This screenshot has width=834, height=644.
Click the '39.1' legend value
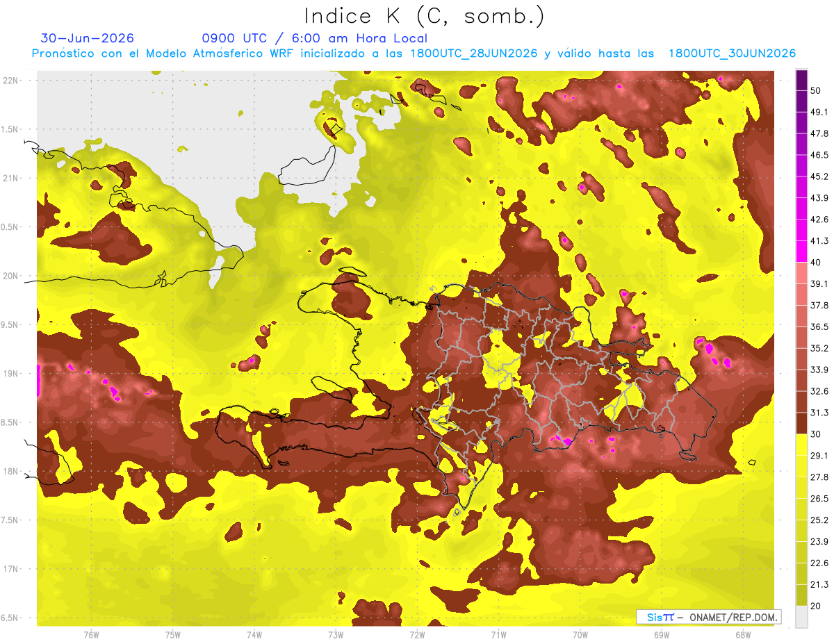(x=819, y=284)
